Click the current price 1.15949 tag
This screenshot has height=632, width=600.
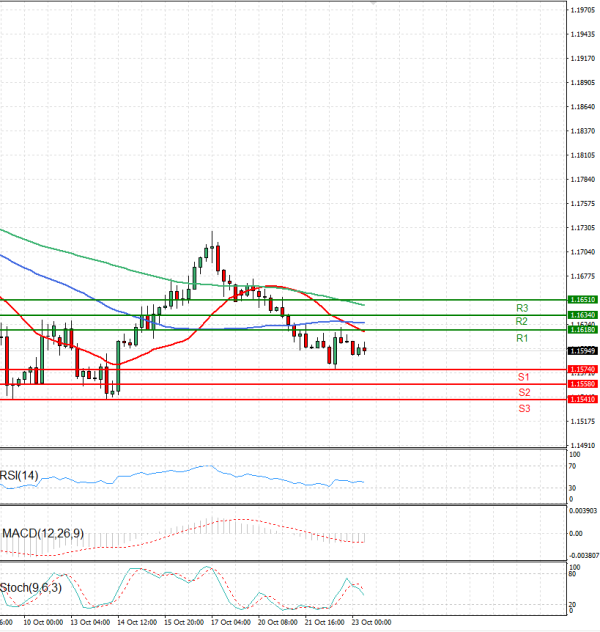click(583, 351)
